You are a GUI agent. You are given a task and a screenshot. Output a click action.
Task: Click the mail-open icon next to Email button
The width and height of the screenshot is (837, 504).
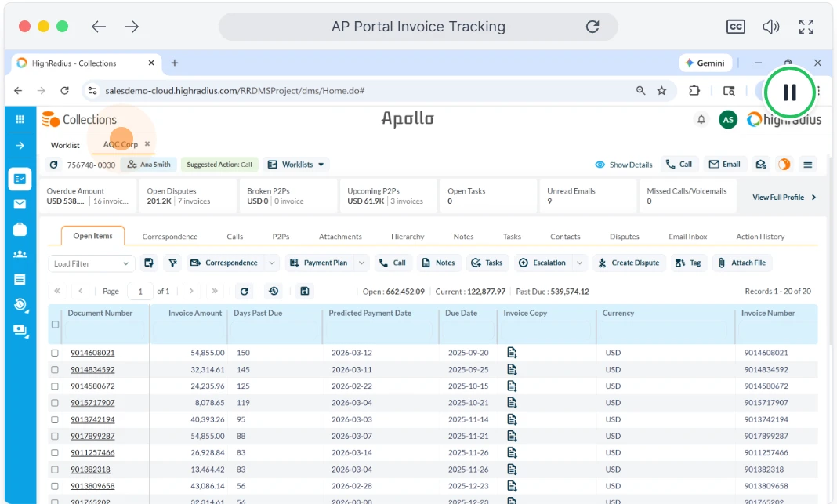[761, 165]
